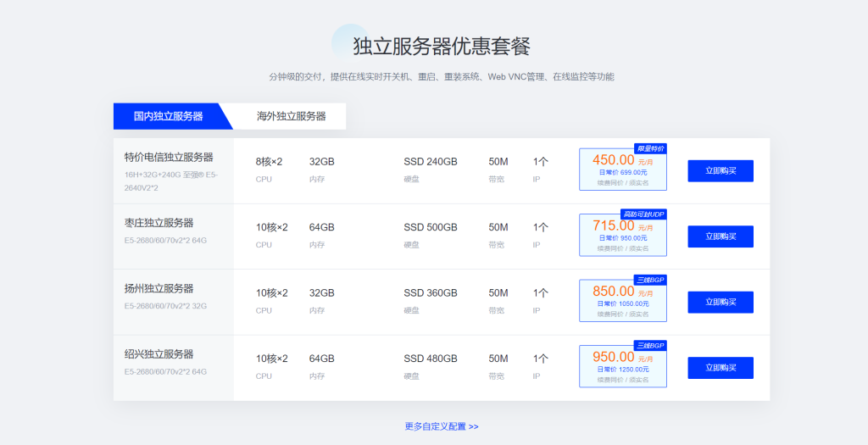
Task: Click the 限量特价 badge
Action: tap(650, 149)
